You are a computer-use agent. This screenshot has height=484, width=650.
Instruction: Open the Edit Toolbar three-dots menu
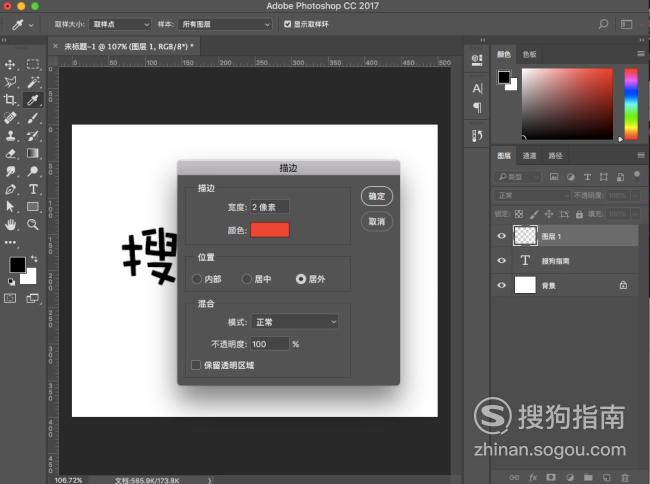[10, 242]
